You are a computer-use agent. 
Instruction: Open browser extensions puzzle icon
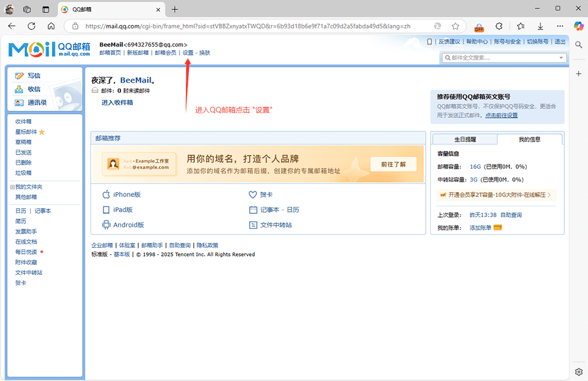coord(499,26)
